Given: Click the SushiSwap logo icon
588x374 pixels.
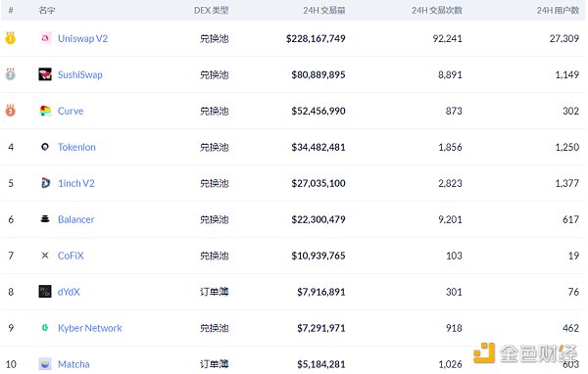Looking at the screenshot, I should (x=45, y=74).
